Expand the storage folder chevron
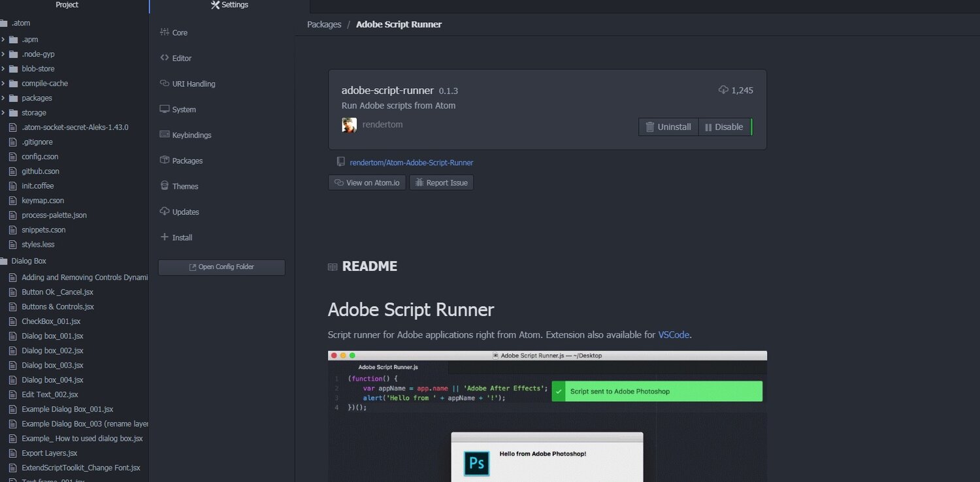Viewport: 980px width, 482px height. coord(3,113)
